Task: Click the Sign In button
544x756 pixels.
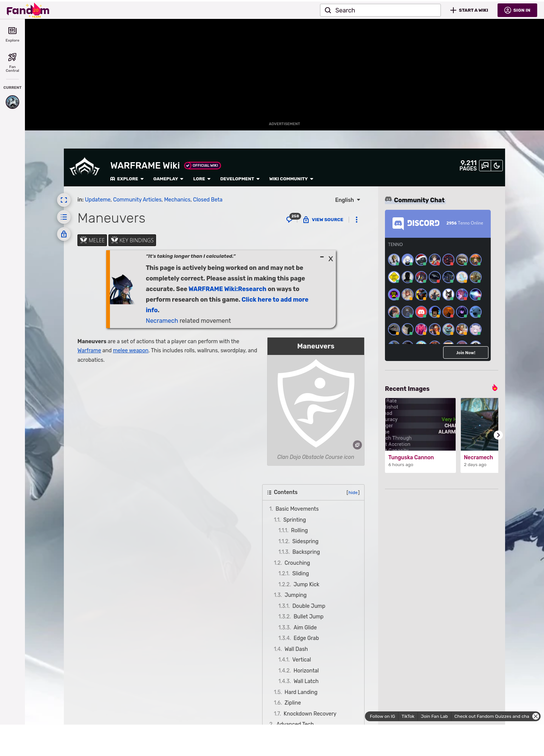Action: [x=517, y=10]
